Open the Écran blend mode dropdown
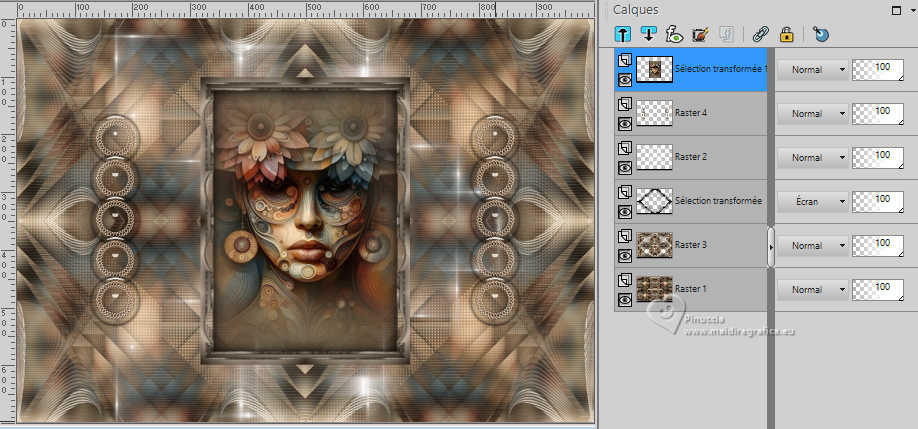918x429 pixels. pyautogui.click(x=813, y=201)
